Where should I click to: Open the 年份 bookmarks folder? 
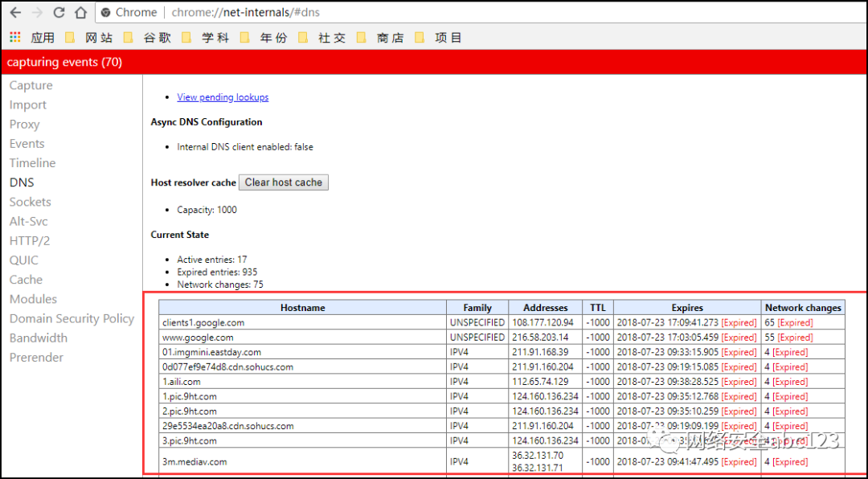tap(264, 38)
